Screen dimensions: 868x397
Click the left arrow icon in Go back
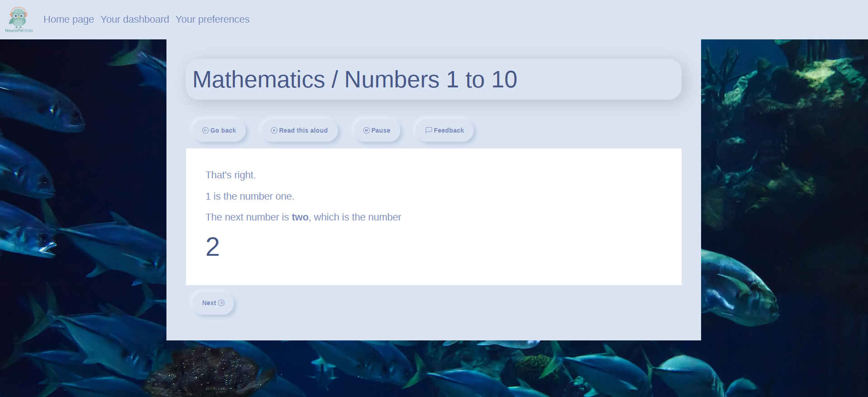click(205, 130)
